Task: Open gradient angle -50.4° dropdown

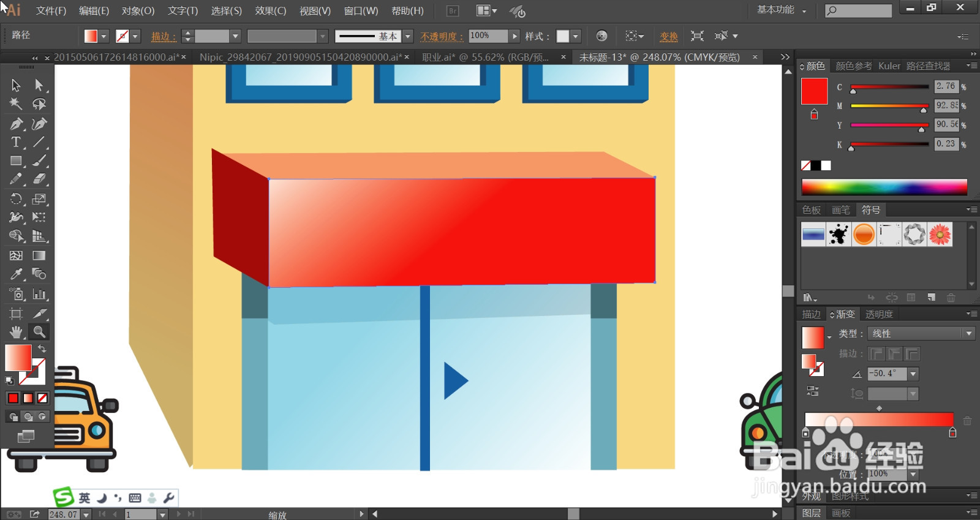Action: click(913, 374)
